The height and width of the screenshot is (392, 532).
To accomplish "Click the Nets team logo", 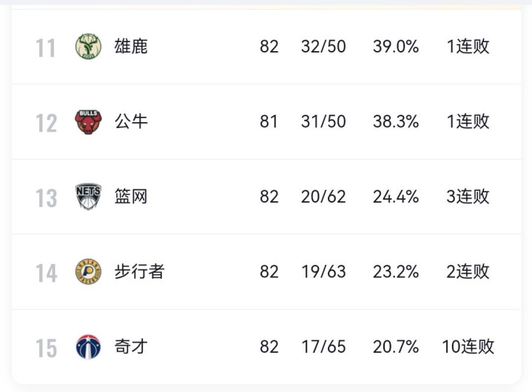I will coord(89,197).
